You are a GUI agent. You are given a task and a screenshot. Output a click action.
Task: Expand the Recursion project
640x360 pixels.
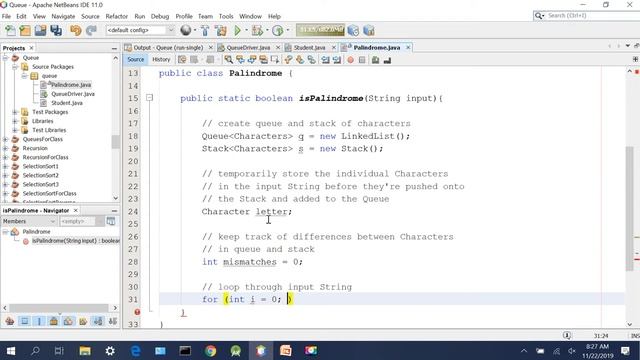(5, 148)
